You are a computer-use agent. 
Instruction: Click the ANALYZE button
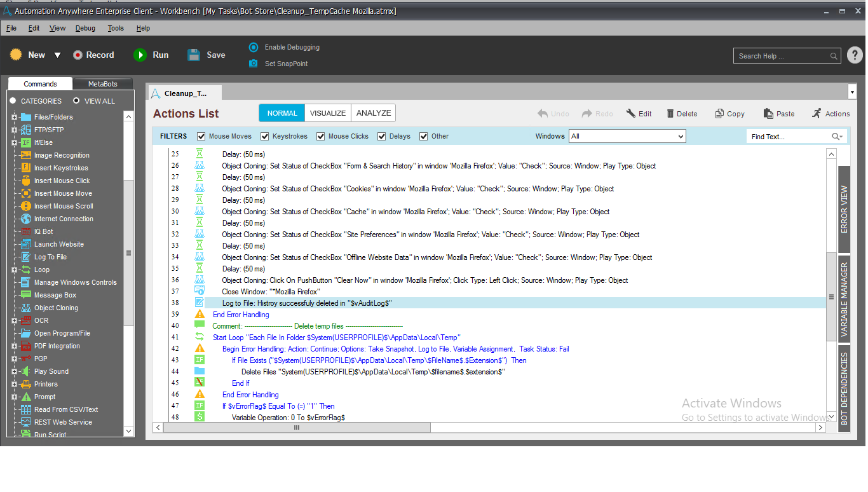click(x=374, y=113)
